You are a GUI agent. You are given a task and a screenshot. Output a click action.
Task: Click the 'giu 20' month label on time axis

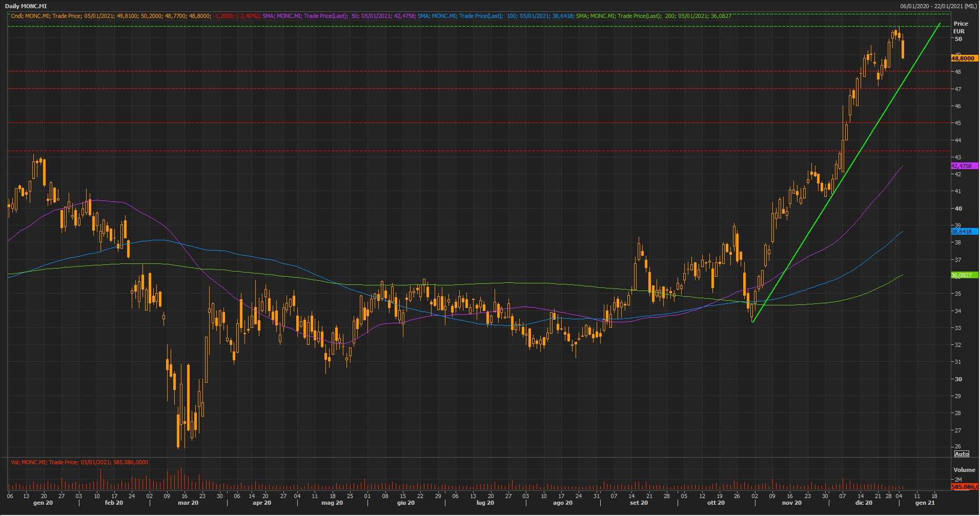click(x=405, y=503)
